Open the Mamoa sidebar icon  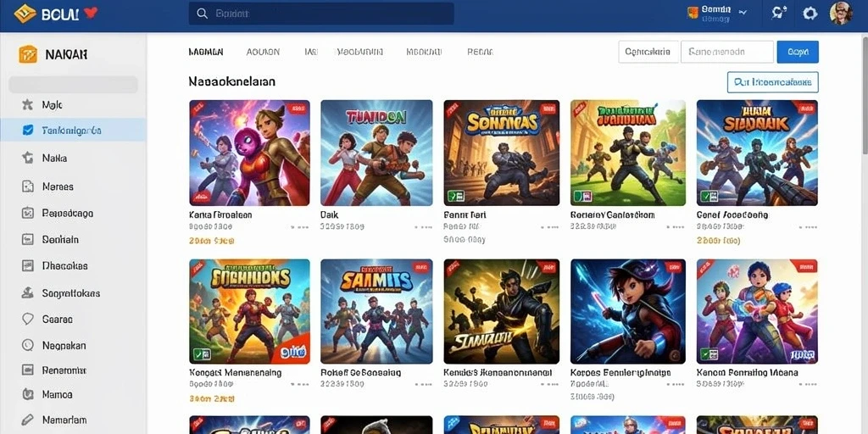[28, 395]
